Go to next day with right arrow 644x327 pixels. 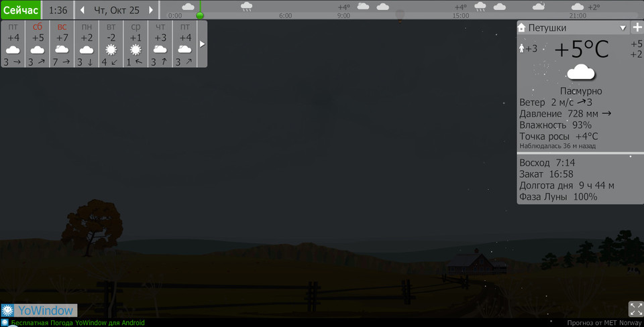(x=151, y=10)
